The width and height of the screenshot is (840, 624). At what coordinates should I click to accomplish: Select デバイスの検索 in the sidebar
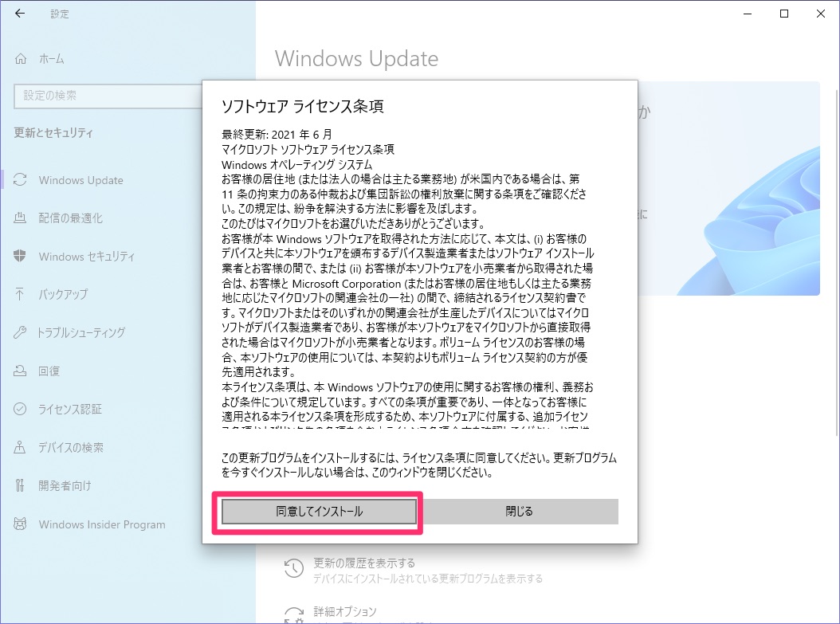71,447
